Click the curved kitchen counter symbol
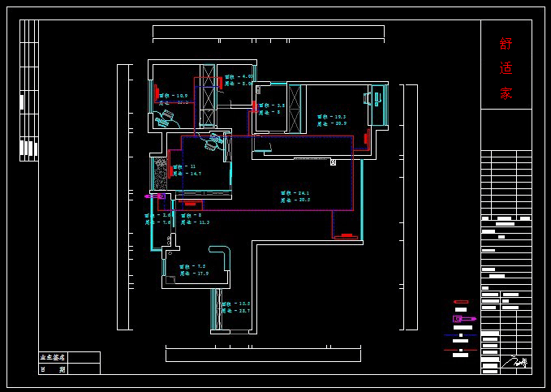The width and height of the screenshot is (551, 392). pyautogui.click(x=221, y=256)
